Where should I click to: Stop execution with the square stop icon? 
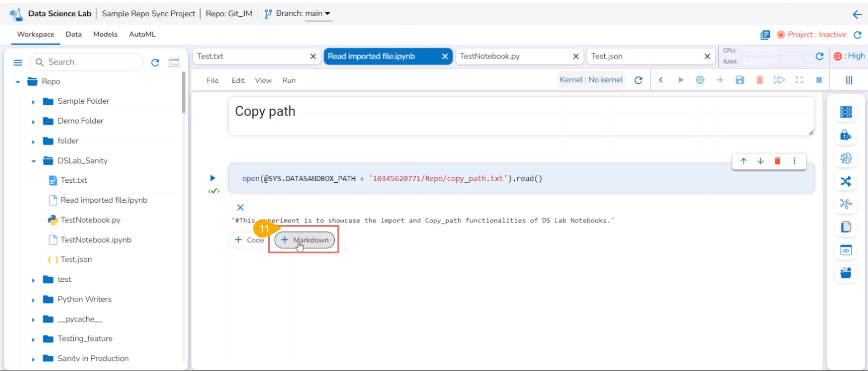pyautogui.click(x=819, y=80)
